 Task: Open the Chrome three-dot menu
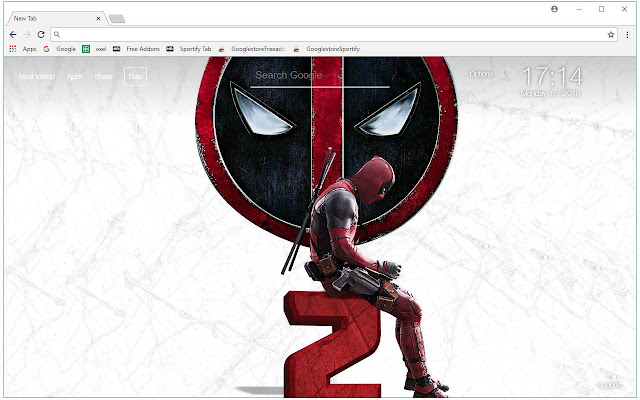[627, 35]
